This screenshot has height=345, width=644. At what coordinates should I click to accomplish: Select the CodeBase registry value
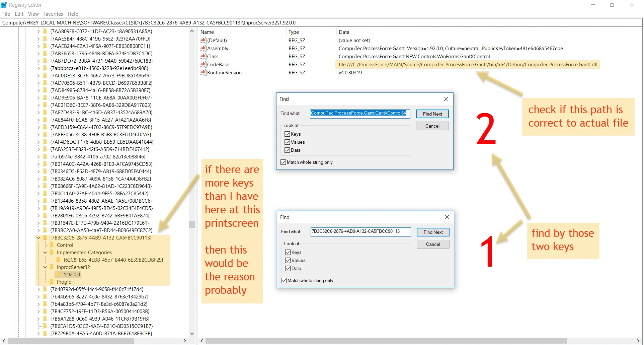[219, 64]
